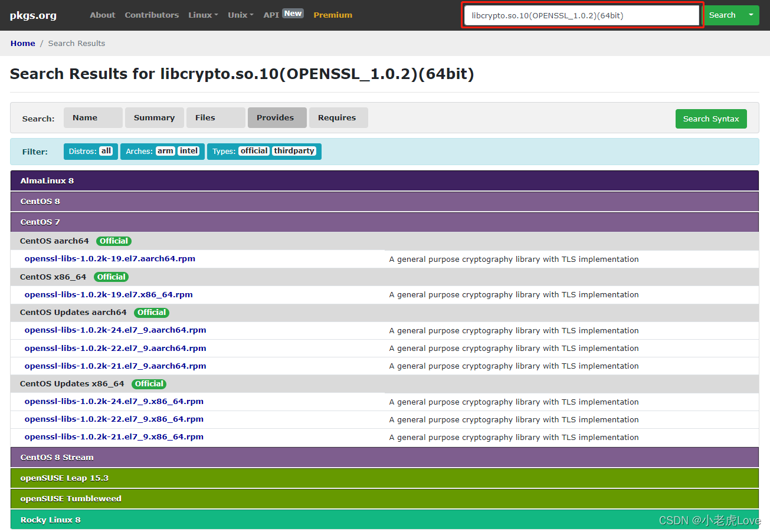Expand the CentOS 8 Stream section
The height and width of the screenshot is (532, 770).
pyautogui.click(x=385, y=457)
